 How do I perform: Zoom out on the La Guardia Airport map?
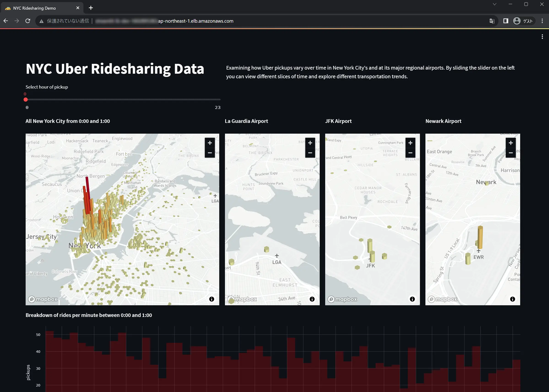point(310,153)
